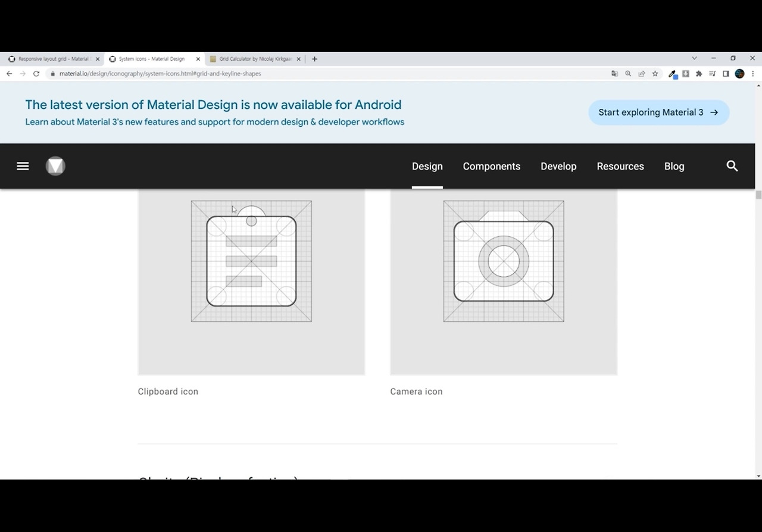Share this page using share icon
This screenshot has height=532, width=762.
[x=642, y=74]
